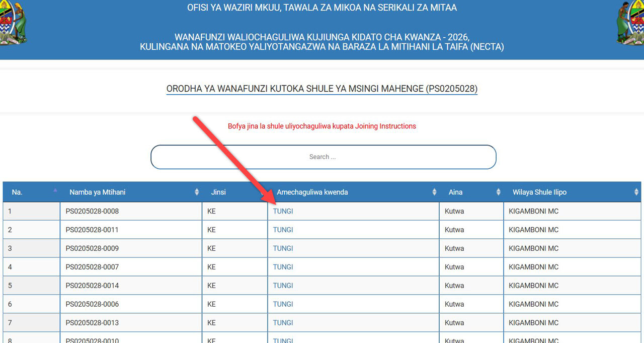This screenshot has height=343, width=644.
Task: Sort the table by the 'Na.' column header
Action: 17,192
